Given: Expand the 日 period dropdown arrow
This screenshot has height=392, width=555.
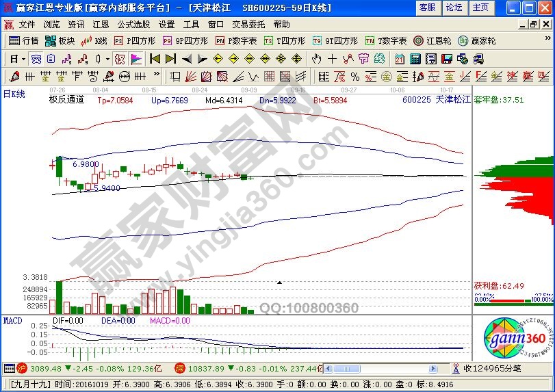Looking at the screenshot, I should pyautogui.click(x=23, y=59).
